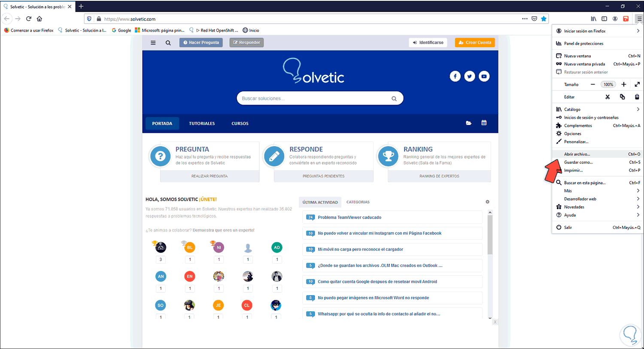
Task: Open Complementos from the menu
Action: click(598, 126)
